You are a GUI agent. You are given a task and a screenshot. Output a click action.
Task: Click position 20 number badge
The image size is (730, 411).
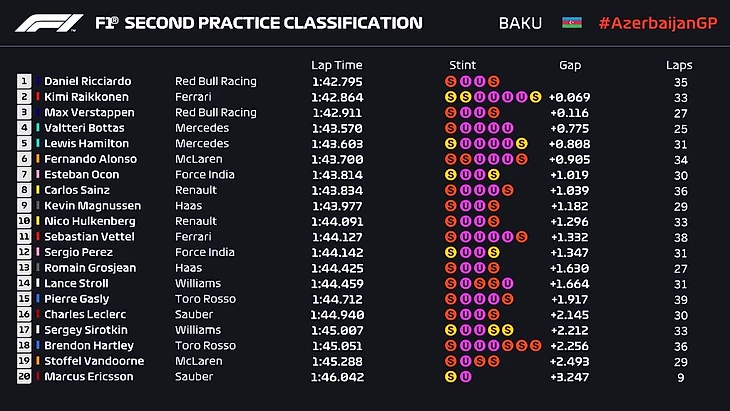[x=24, y=377]
